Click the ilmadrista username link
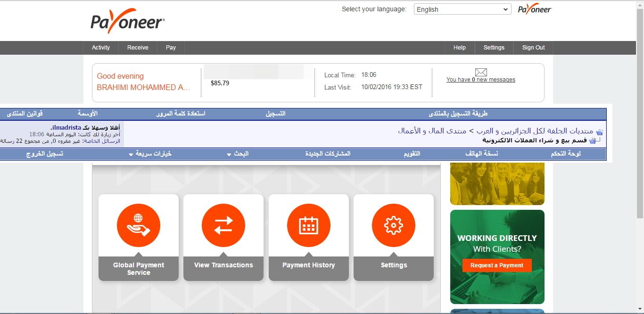644x314 pixels. [x=66, y=128]
